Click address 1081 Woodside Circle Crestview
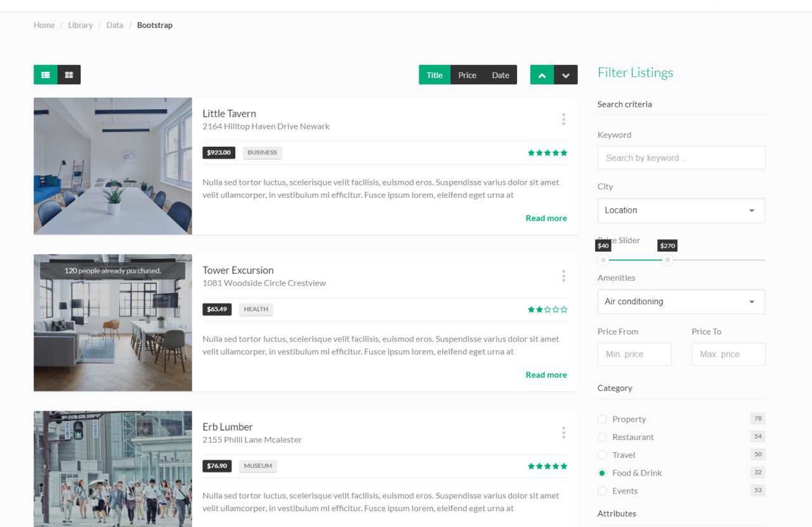 (264, 283)
